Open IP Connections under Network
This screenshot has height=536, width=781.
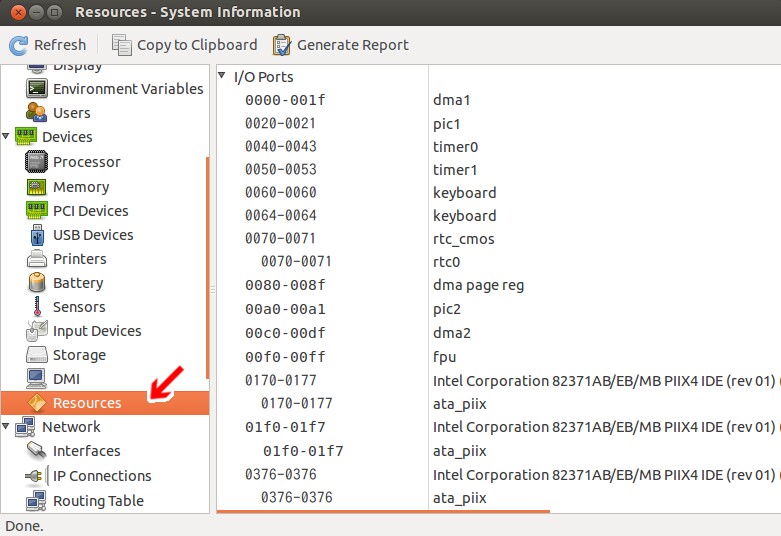pos(102,476)
